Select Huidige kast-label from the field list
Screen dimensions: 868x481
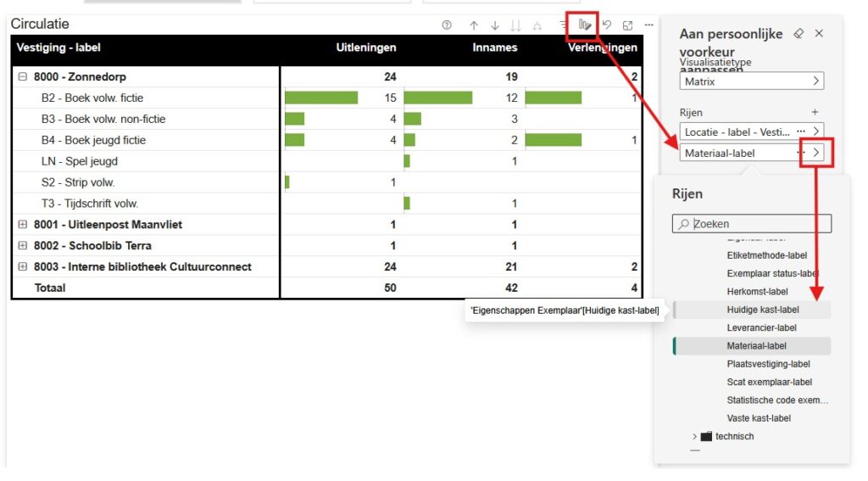click(762, 310)
